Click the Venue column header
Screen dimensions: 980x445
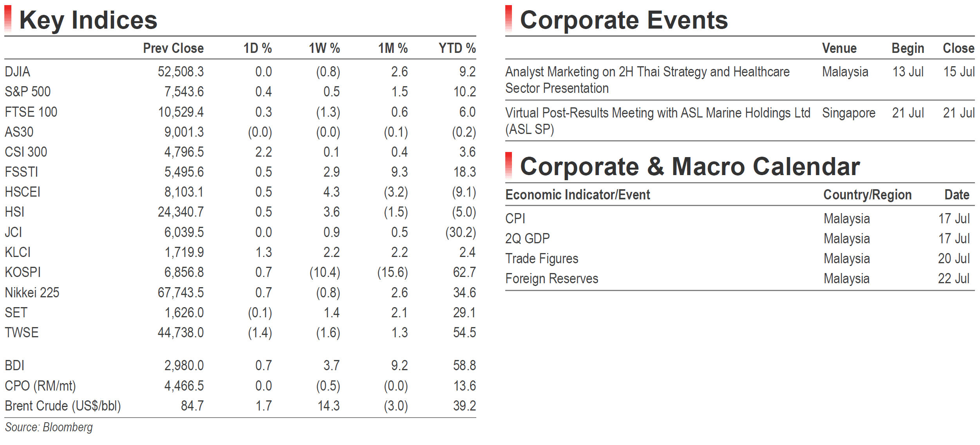[x=839, y=48]
